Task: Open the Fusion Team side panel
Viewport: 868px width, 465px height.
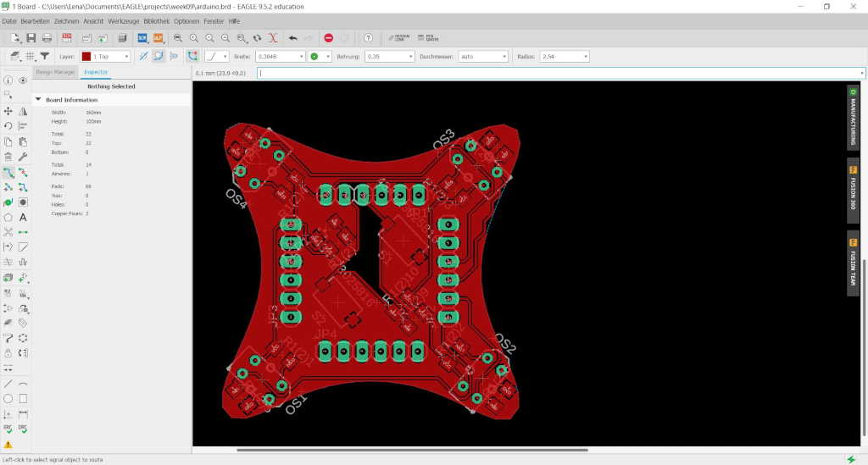Action: tap(853, 263)
